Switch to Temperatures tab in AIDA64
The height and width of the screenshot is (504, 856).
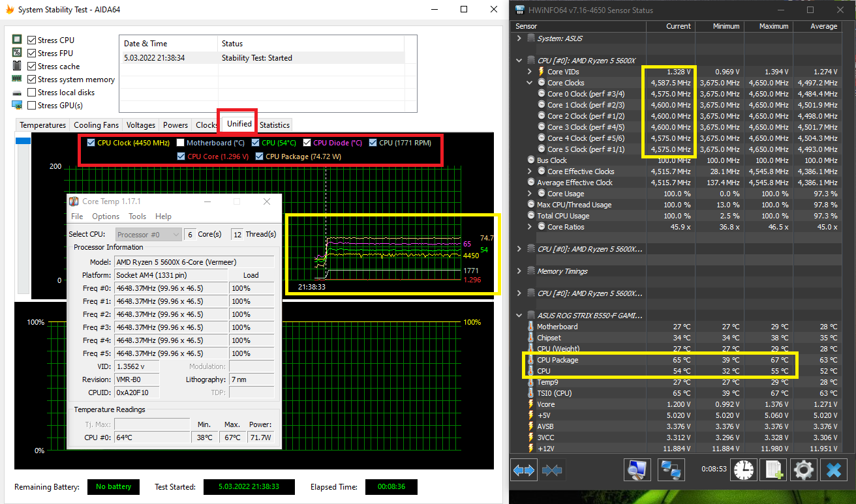click(42, 125)
